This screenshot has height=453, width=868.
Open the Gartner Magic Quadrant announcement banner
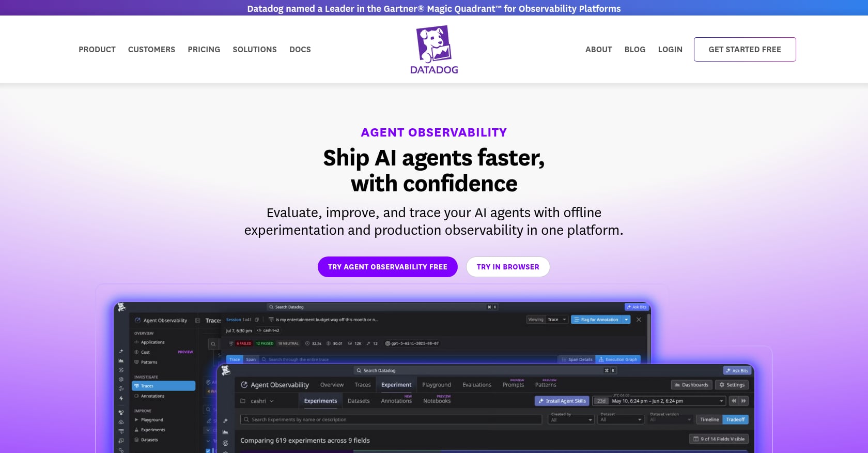pos(434,8)
